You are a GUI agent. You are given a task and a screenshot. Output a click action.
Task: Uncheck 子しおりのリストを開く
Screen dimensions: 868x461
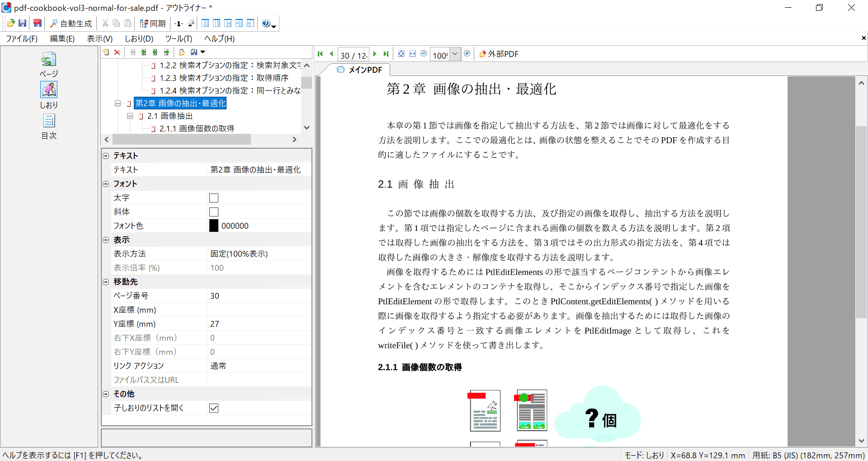pyautogui.click(x=214, y=408)
